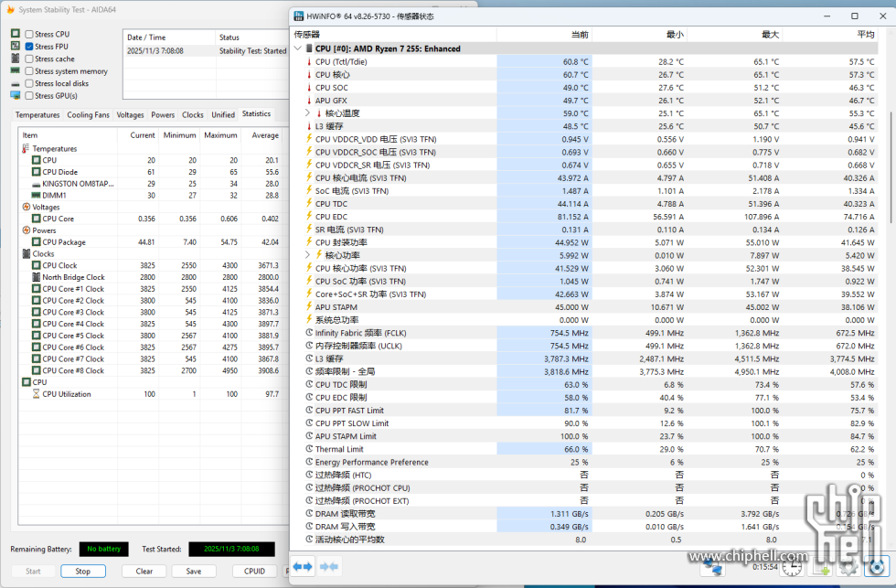Uncheck the Stress FPU checkbox
This screenshot has width=896, height=588.
point(29,47)
